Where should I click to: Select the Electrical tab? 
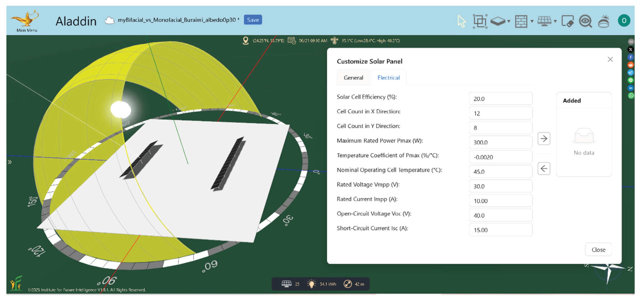(x=389, y=78)
